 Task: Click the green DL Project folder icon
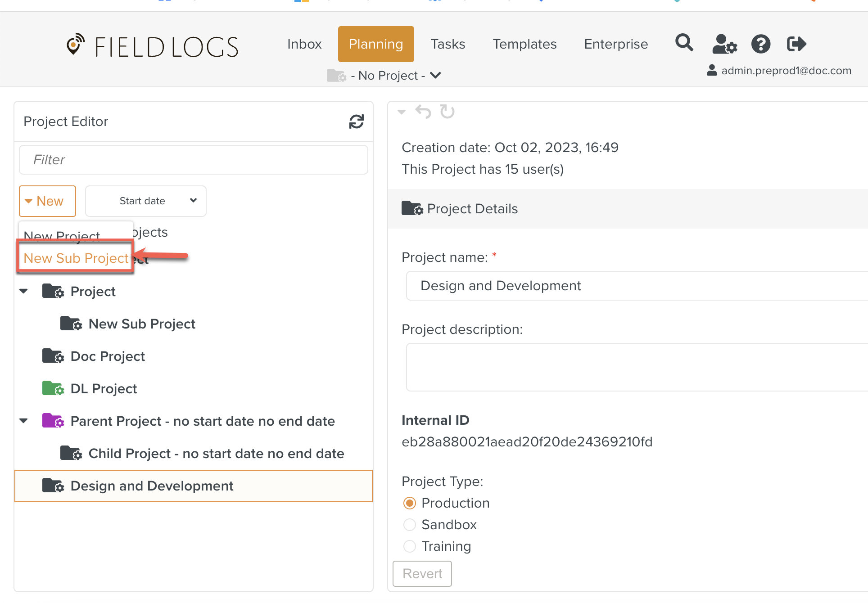(x=53, y=388)
